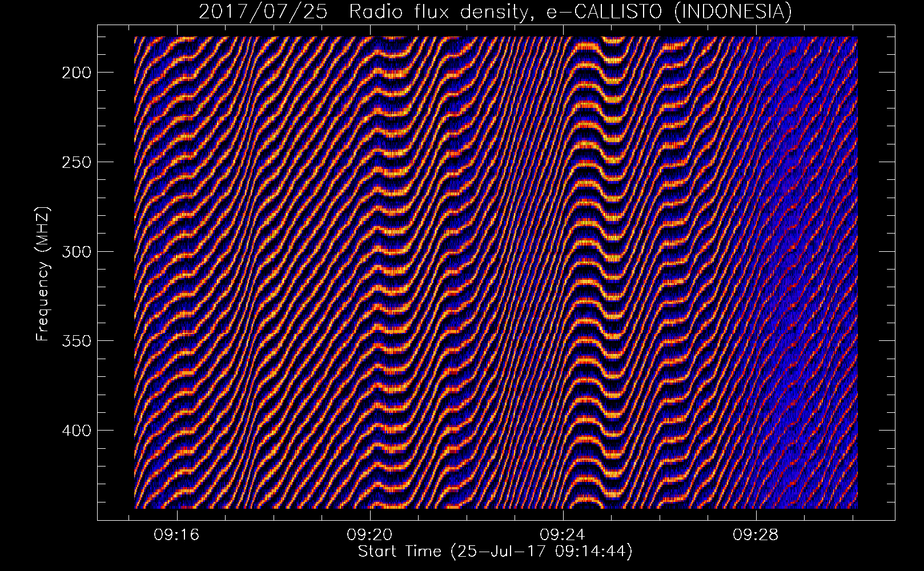Viewport: 924px width, 571px height.
Task: Click the 09:28 time tick label
Action: pos(756,535)
